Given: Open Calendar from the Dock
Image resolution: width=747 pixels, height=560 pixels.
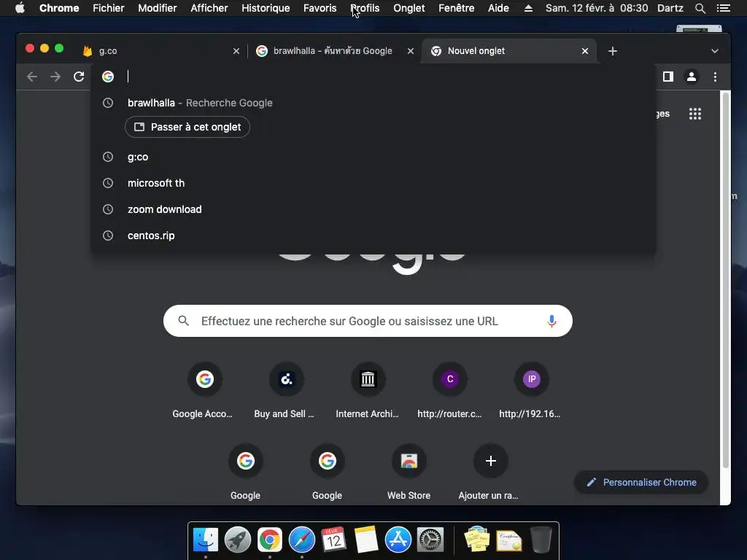Looking at the screenshot, I should [333, 540].
